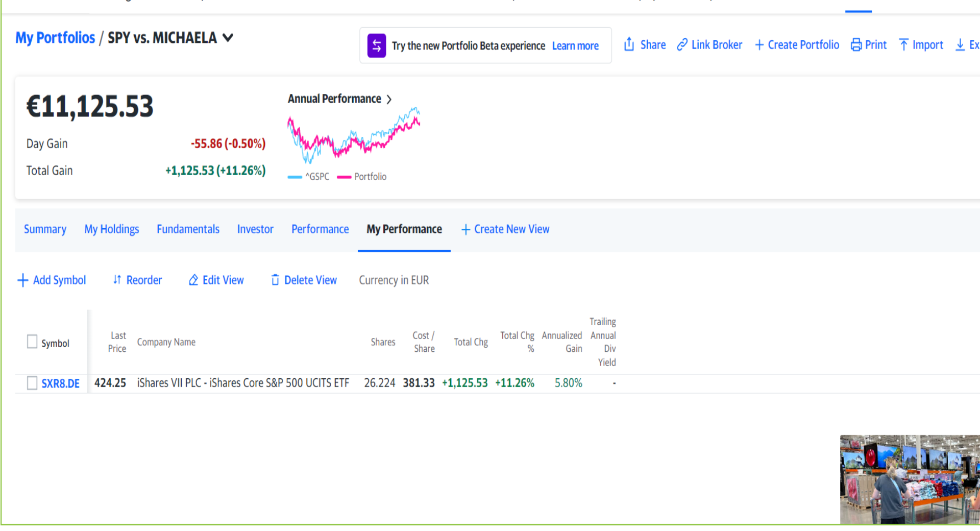Switch to the My Holdings tab
The height and width of the screenshot is (531, 980).
coord(112,229)
